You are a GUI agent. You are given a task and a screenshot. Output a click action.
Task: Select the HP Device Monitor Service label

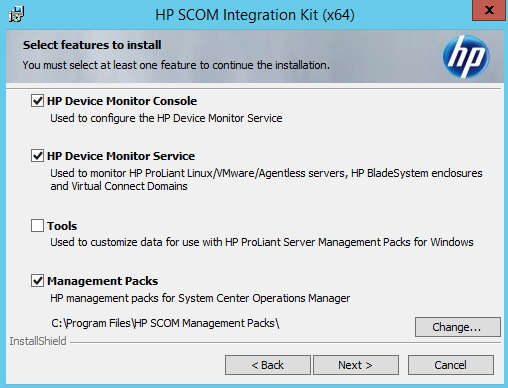121,156
